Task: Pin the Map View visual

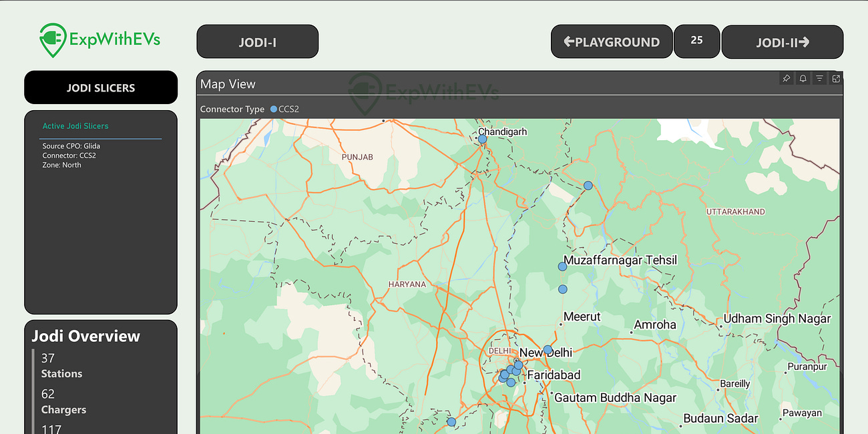Action: (x=787, y=79)
